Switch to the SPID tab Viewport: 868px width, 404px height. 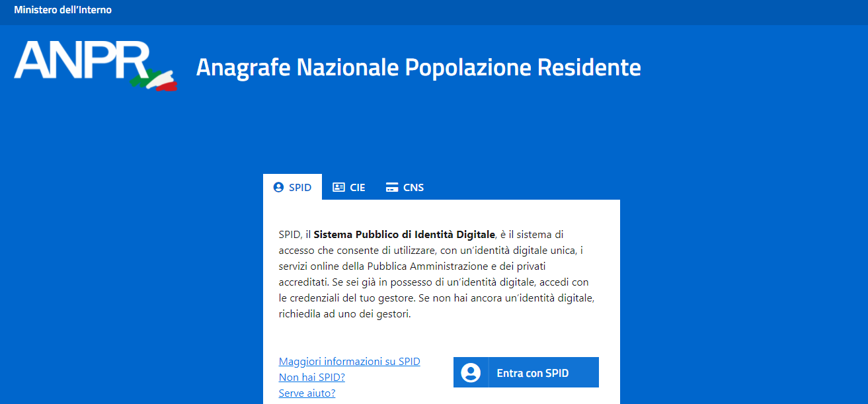(292, 187)
